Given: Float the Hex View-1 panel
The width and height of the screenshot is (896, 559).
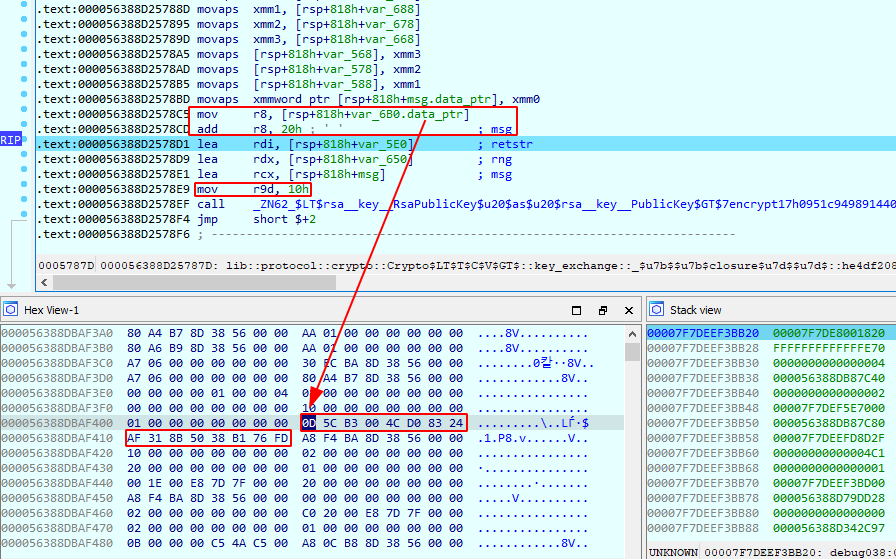Looking at the screenshot, I should (602, 310).
